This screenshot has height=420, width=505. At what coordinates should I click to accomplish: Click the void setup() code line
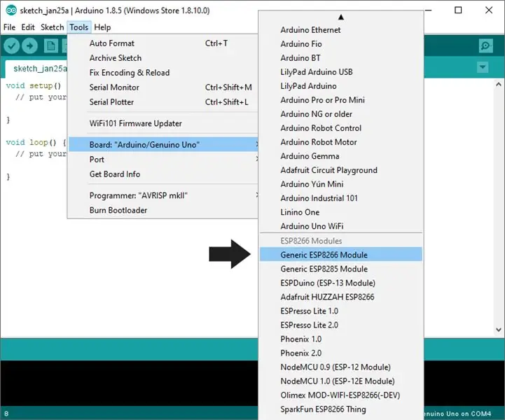coord(34,86)
